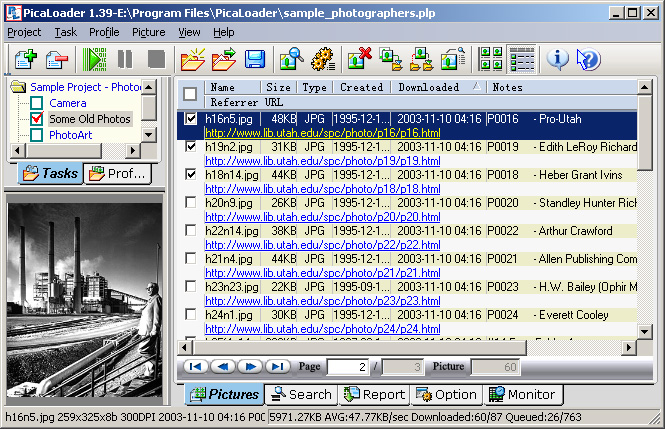This screenshot has height=429, width=665.
Task: Check the h22n14.jpg row checkbox
Action: (191, 230)
